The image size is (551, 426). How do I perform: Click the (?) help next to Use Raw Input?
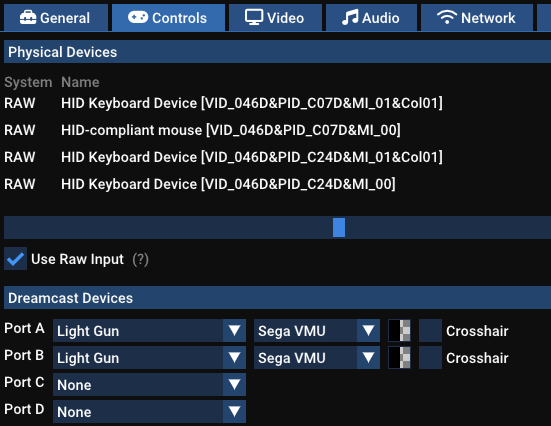click(141, 259)
